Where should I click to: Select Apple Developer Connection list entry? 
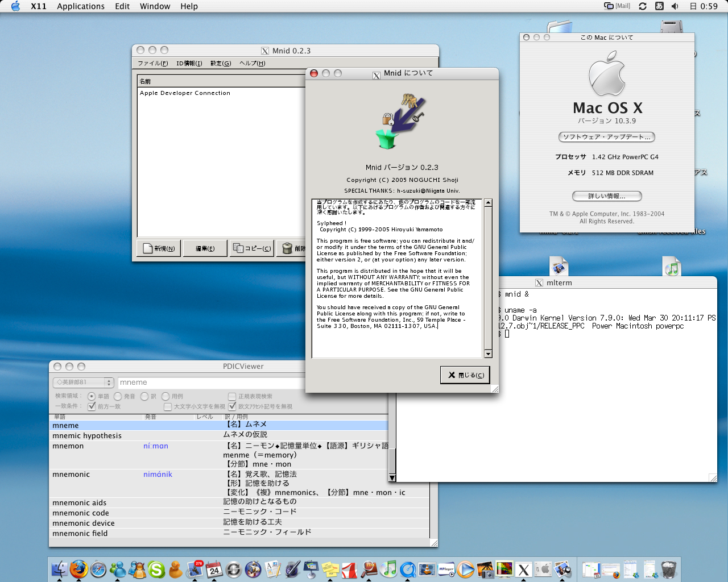pyautogui.click(x=185, y=93)
